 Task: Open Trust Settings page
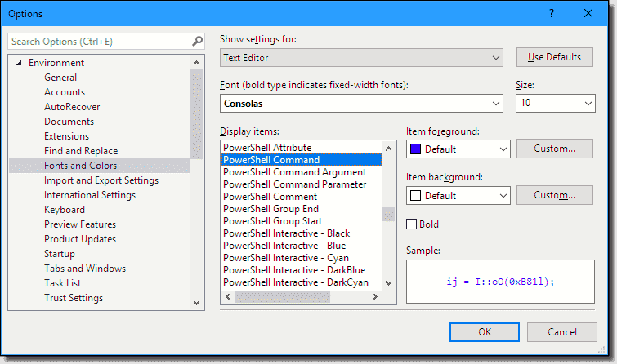pos(74,298)
